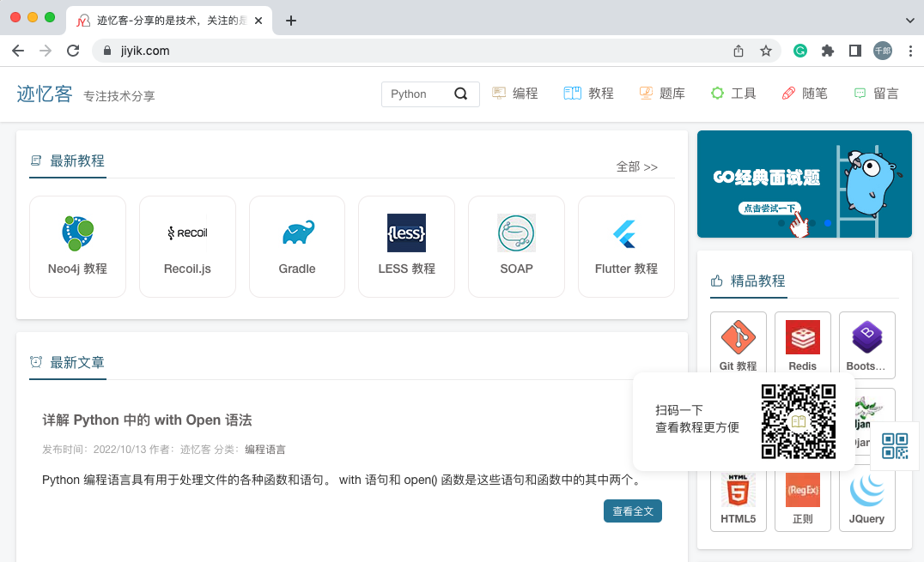Click the GO经典面试题 banner image
Screen dimensions: 924x562
coord(805,184)
